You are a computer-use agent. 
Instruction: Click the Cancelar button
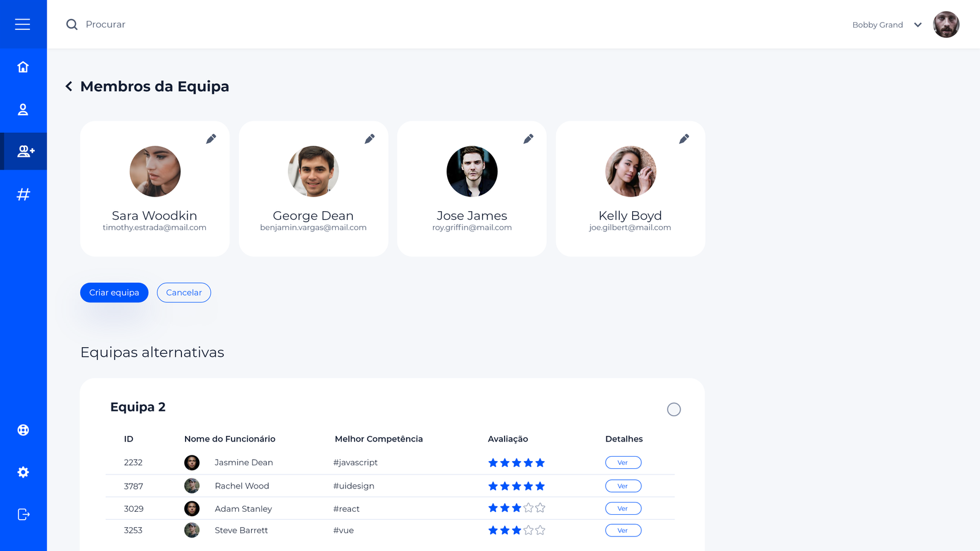(x=184, y=293)
